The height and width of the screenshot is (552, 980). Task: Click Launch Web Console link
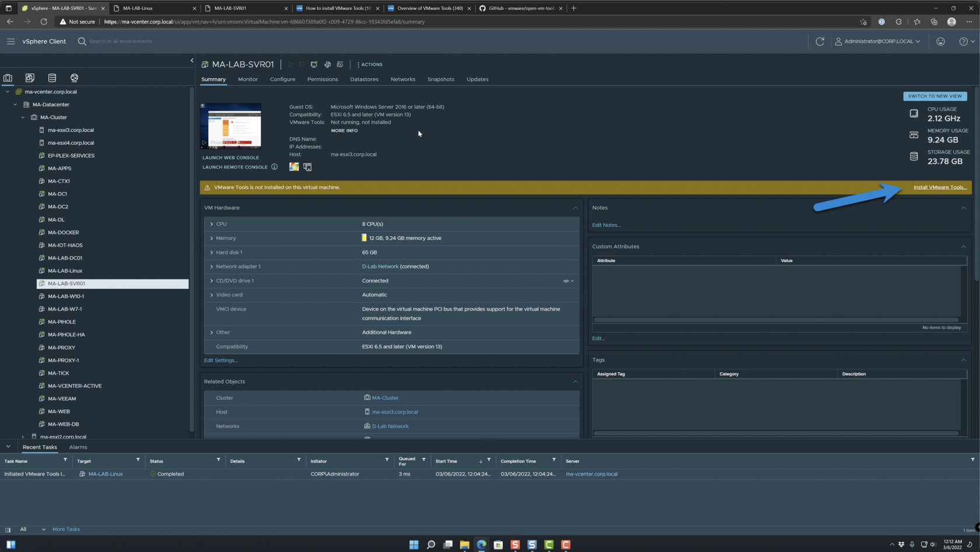[230, 158]
